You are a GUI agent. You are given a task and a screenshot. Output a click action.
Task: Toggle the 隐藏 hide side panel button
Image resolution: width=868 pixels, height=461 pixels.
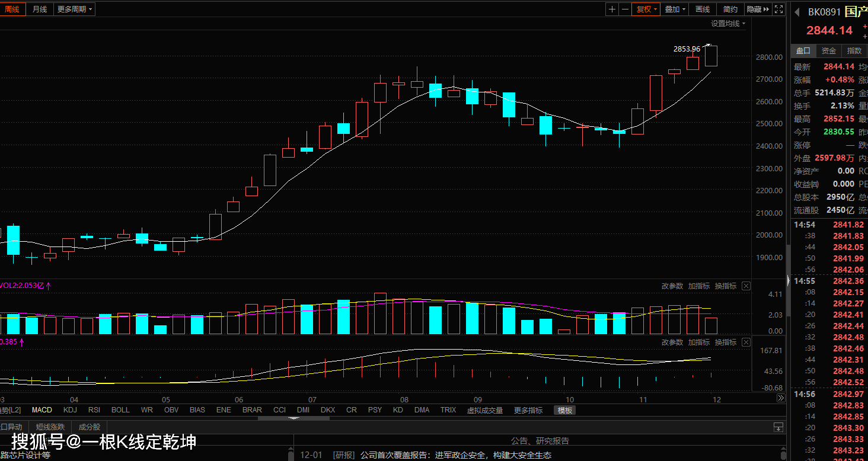[x=757, y=9]
